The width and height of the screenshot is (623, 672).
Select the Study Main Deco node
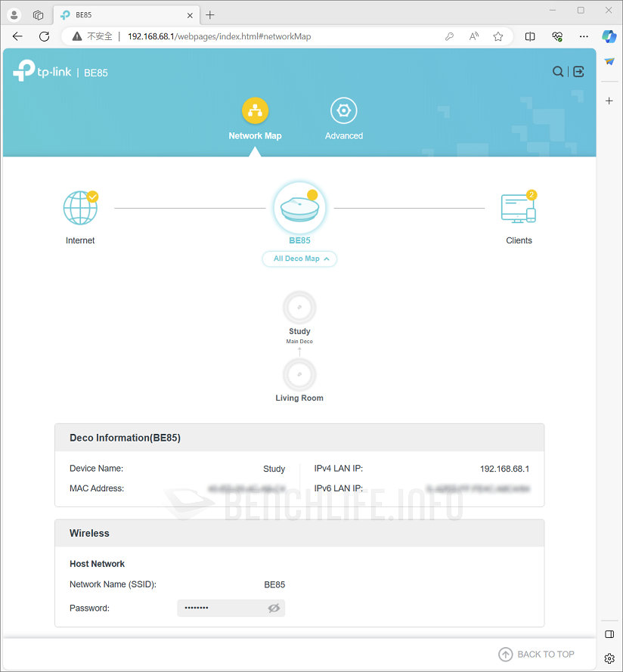point(299,308)
